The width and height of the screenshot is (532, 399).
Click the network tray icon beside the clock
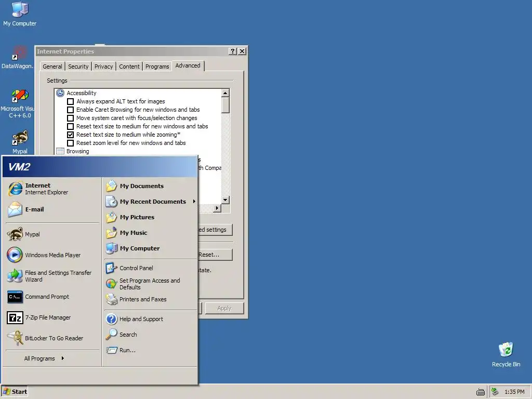(x=495, y=392)
